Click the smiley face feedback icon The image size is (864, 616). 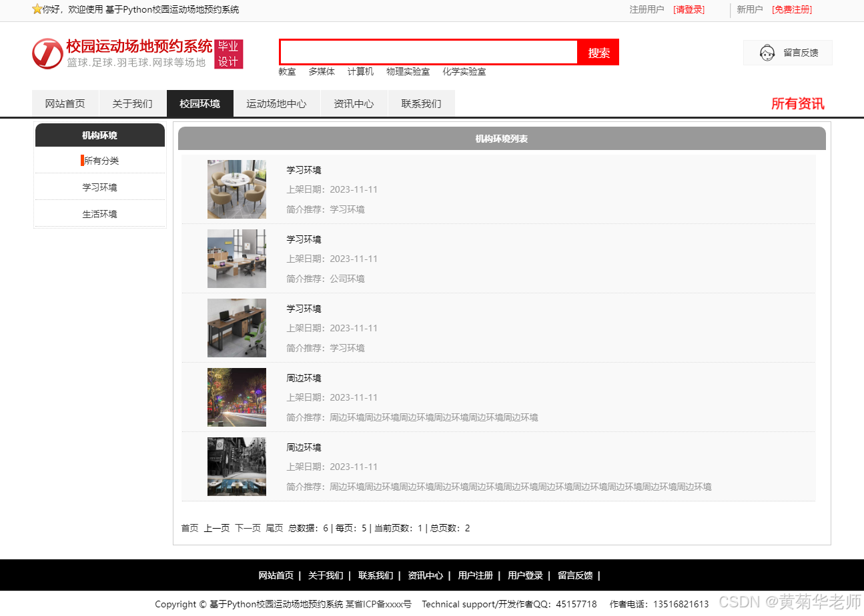766,53
